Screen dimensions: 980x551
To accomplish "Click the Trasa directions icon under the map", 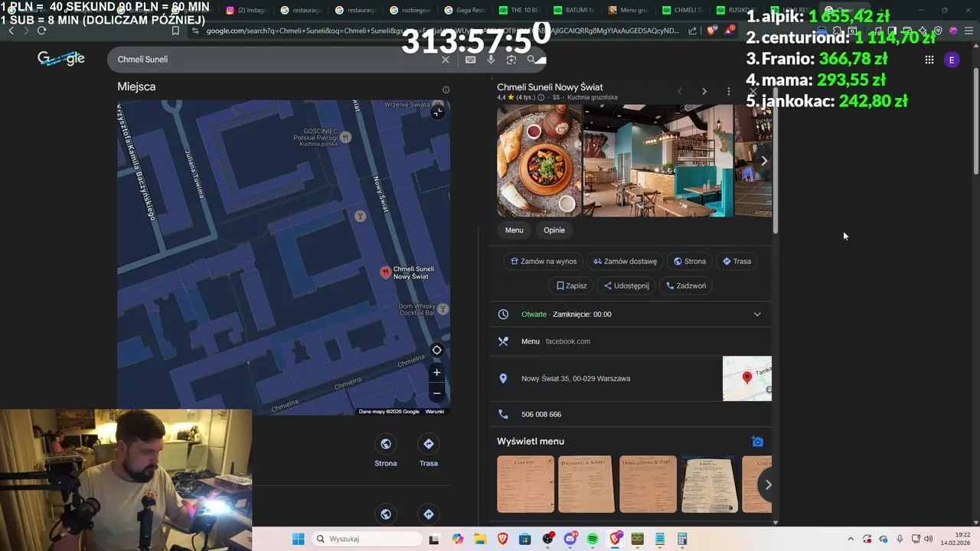I will coord(429,444).
